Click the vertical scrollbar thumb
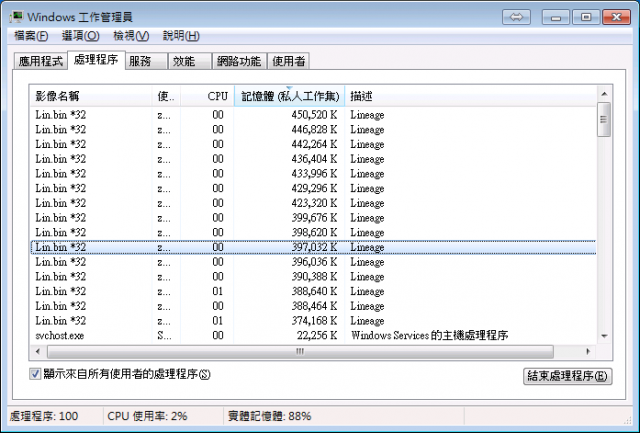Image resolution: width=640 pixels, height=433 pixels. click(x=604, y=119)
